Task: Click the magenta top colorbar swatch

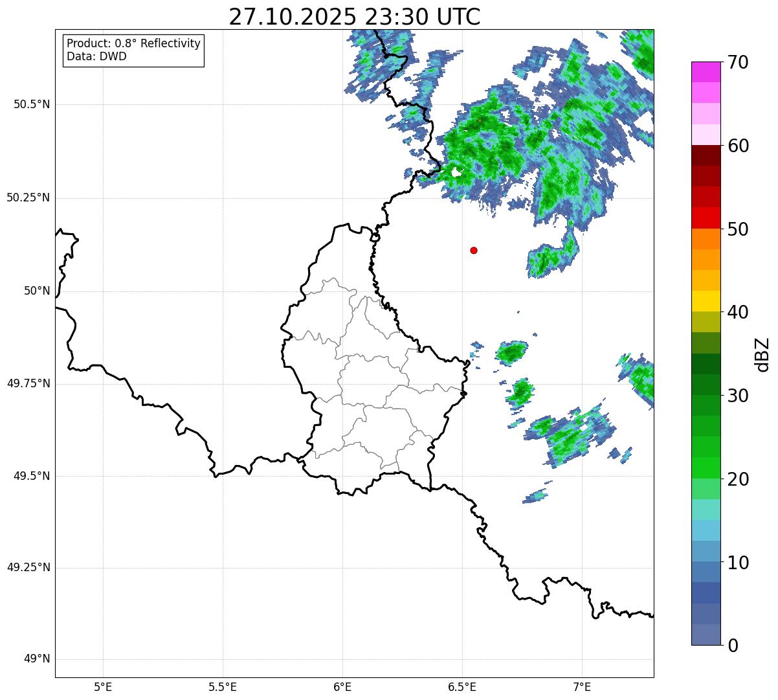Action: coord(706,72)
